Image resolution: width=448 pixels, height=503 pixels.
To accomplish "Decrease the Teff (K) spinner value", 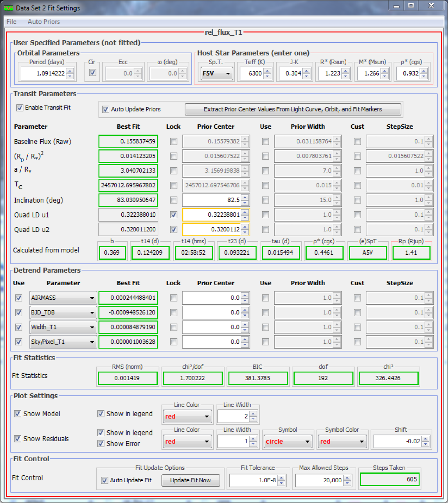I will pyautogui.click(x=267, y=76).
